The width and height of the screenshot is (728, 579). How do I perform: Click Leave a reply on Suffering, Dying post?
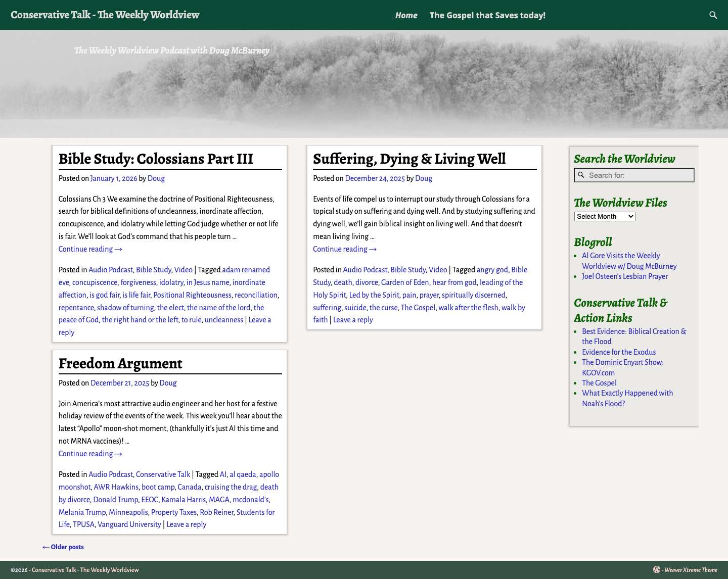(353, 320)
